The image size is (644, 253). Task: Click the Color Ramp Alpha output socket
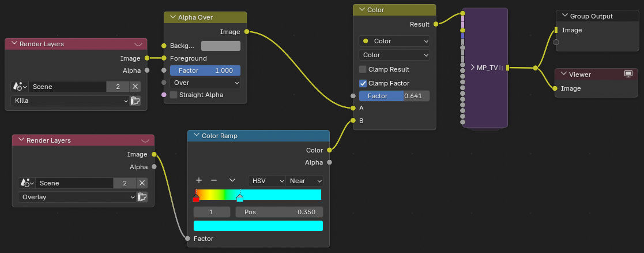(x=329, y=162)
